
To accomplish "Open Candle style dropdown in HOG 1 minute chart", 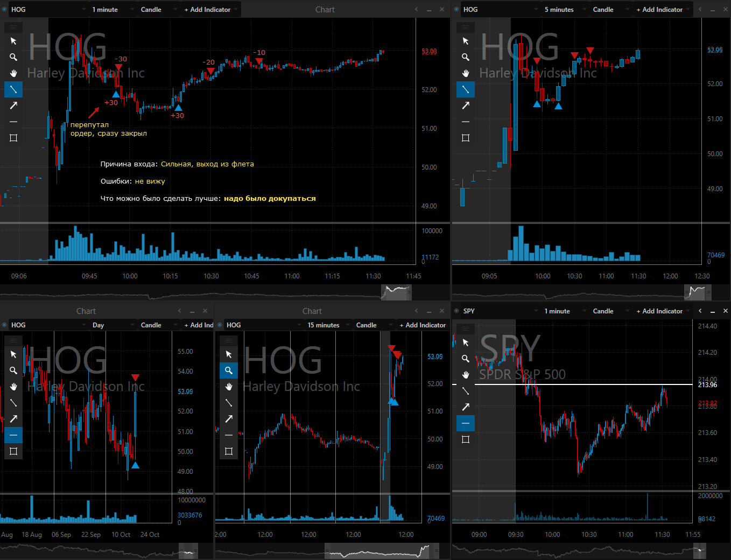I will (158, 9).
